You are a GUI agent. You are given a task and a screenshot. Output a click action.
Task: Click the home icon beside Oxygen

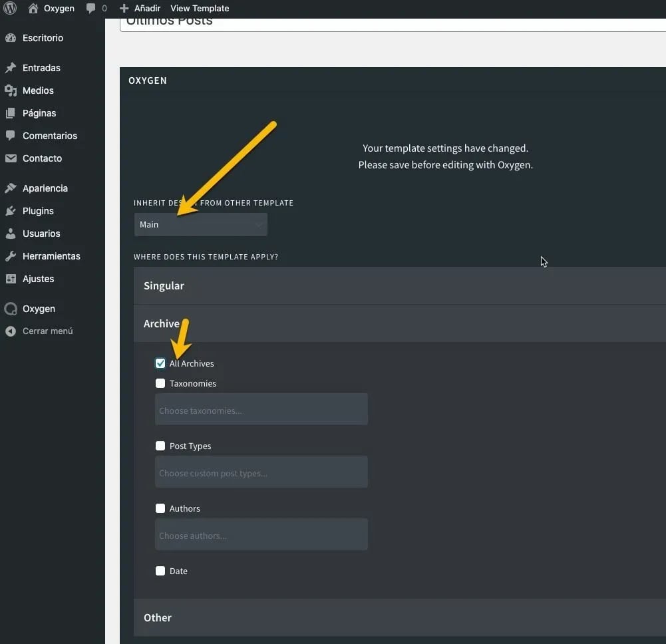tap(33, 9)
